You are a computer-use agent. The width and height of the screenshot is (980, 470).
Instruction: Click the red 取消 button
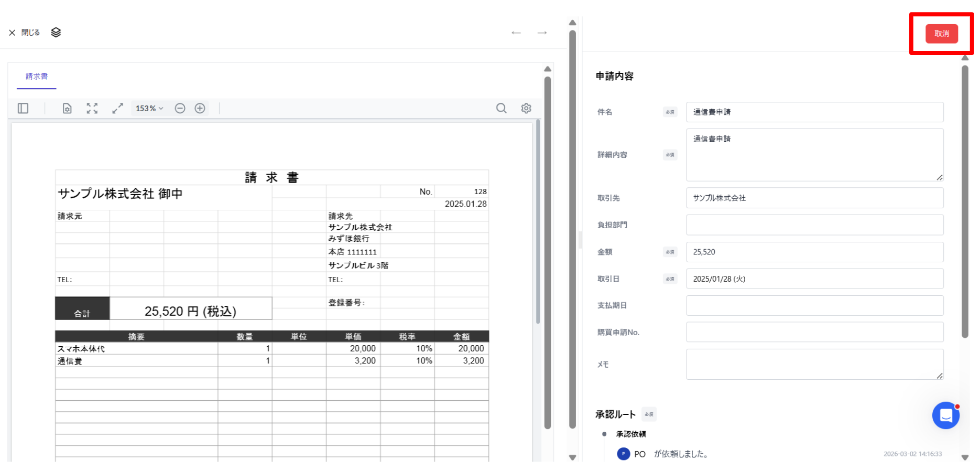click(x=941, y=34)
